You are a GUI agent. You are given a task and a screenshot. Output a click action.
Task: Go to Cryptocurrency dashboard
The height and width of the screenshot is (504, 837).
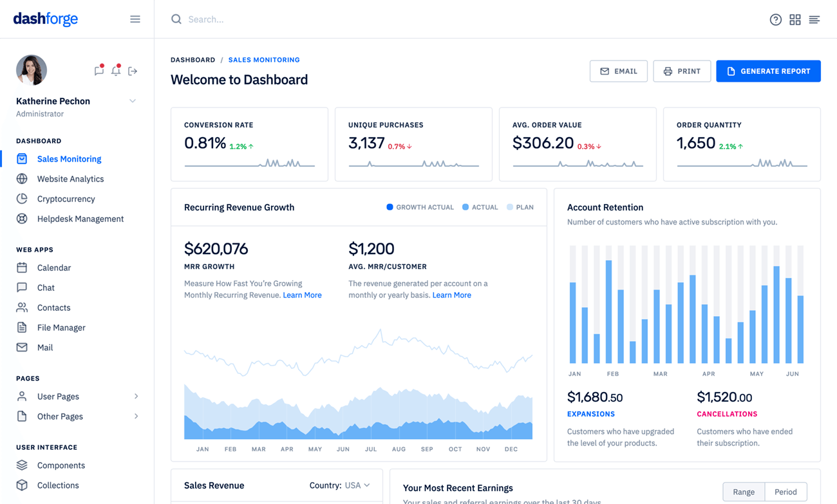coord(66,199)
